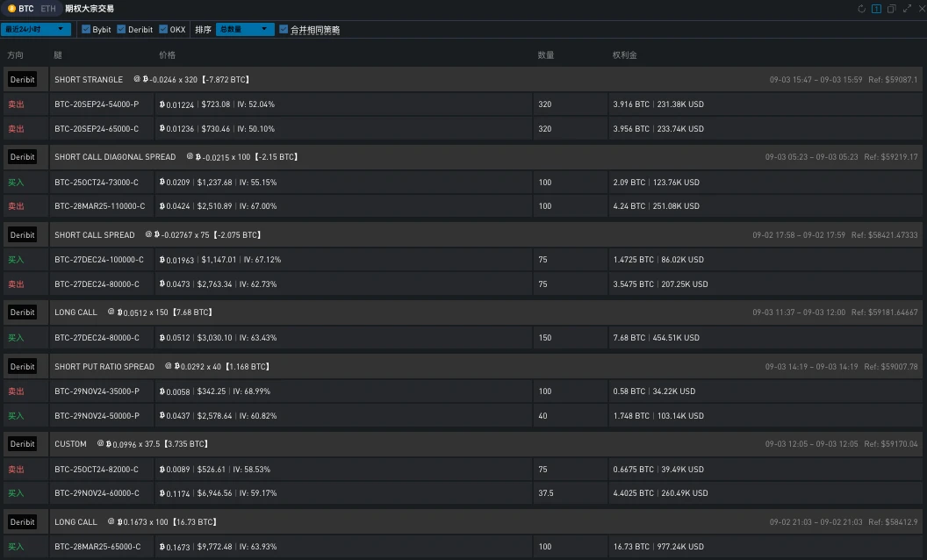Open the 最近24小时 time range dropdown
Viewport: 927px width, 560px height.
36,29
